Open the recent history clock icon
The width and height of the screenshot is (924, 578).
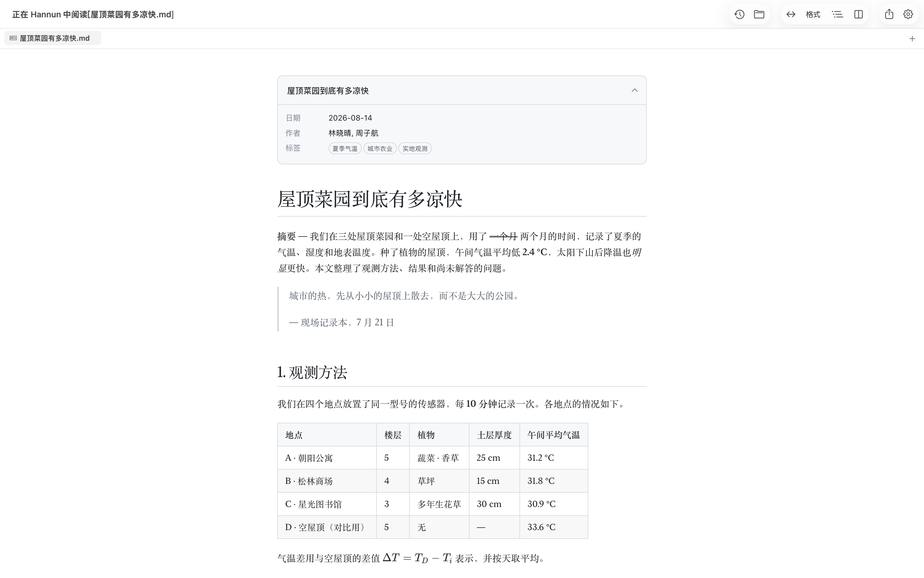[739, 15]
